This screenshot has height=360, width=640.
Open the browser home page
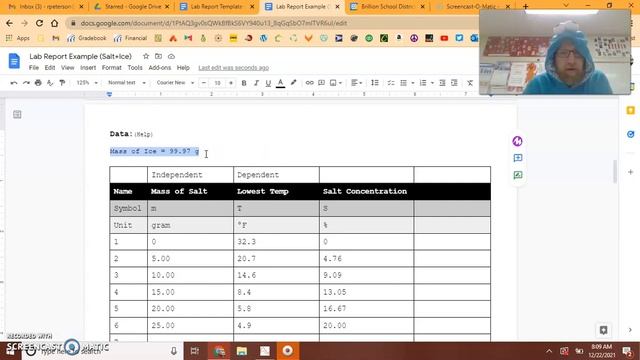pos(54,23)
